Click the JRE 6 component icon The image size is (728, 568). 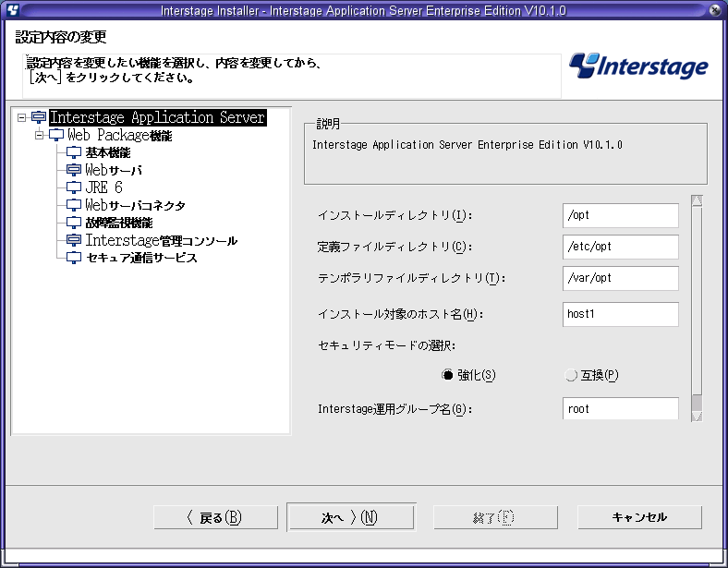[x=74, y=187]
